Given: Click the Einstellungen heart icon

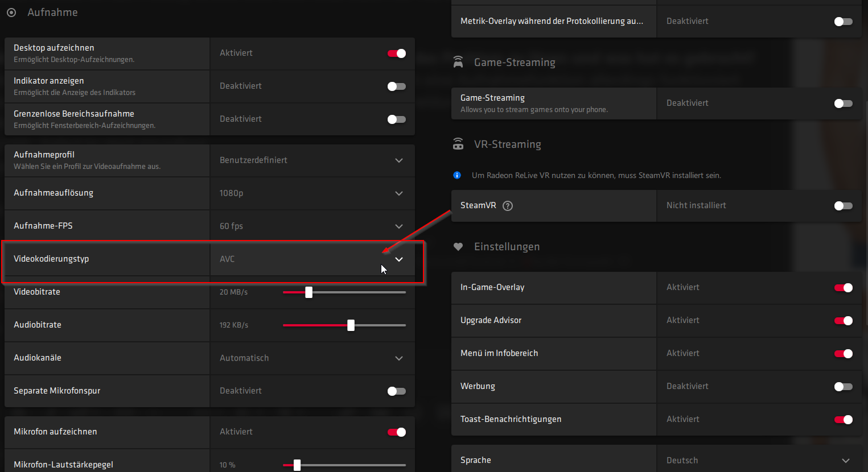Looking at the screenshot, I should [x=458, y=247].
